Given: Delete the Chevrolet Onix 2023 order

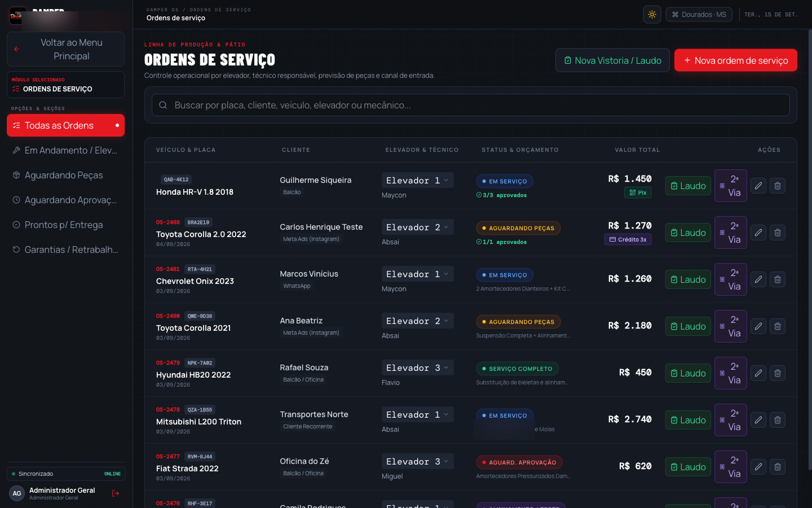Looking at the screenshot, I should coord(778,279).
